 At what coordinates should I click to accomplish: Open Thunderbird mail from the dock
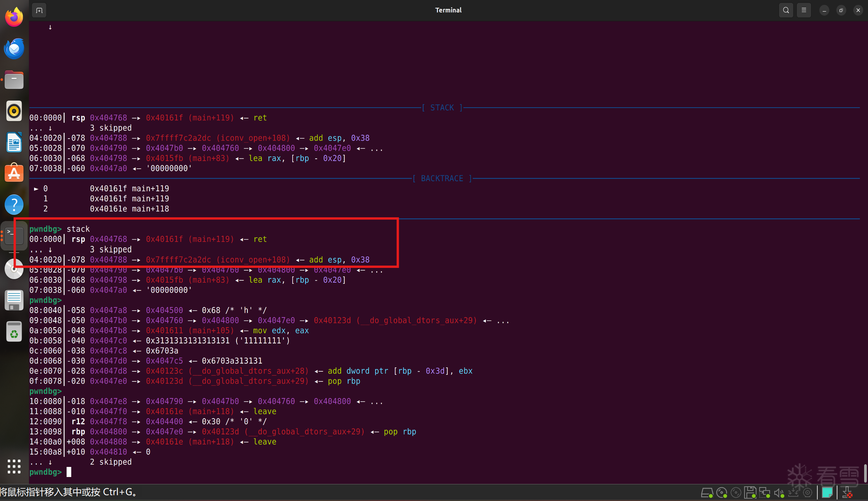[14, 49]
